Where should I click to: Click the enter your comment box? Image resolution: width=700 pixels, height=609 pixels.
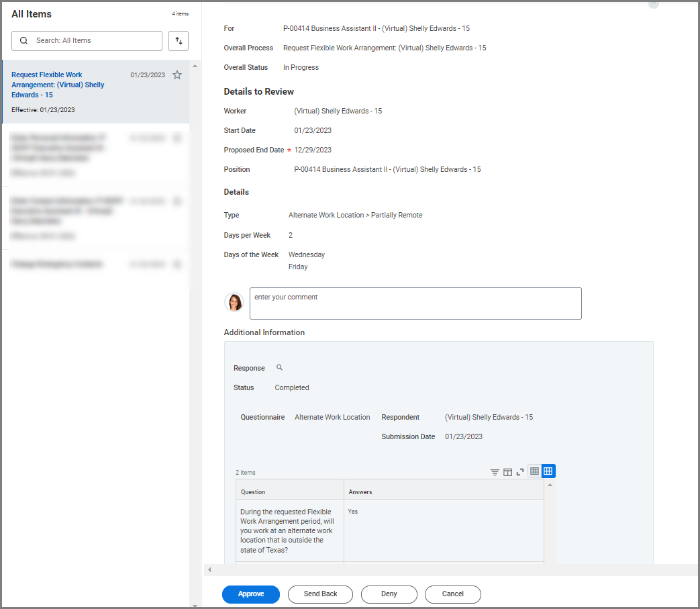click(415, 303)
